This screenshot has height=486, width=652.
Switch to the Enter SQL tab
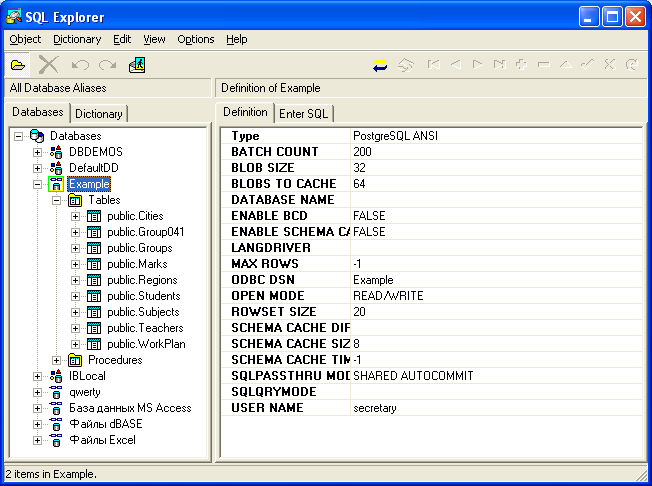click(304, 114)
